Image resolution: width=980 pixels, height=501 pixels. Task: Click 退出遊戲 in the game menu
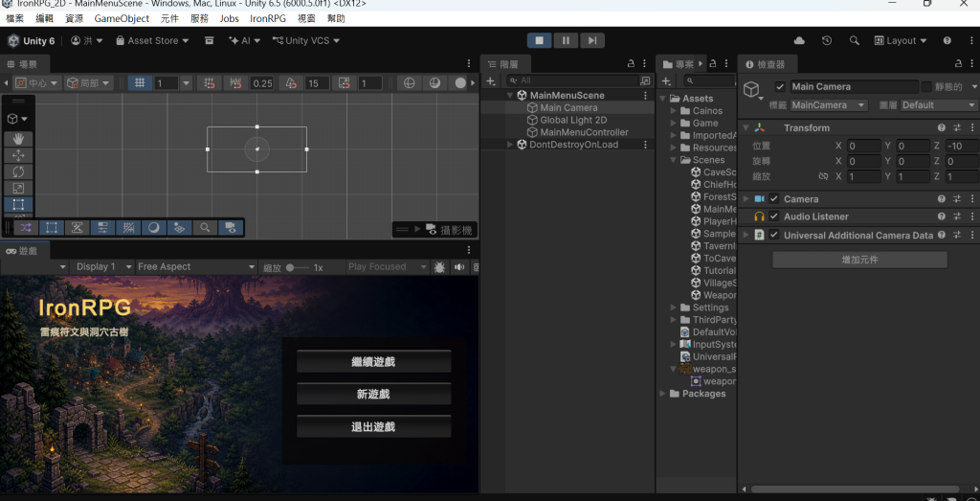click(374, 427)
